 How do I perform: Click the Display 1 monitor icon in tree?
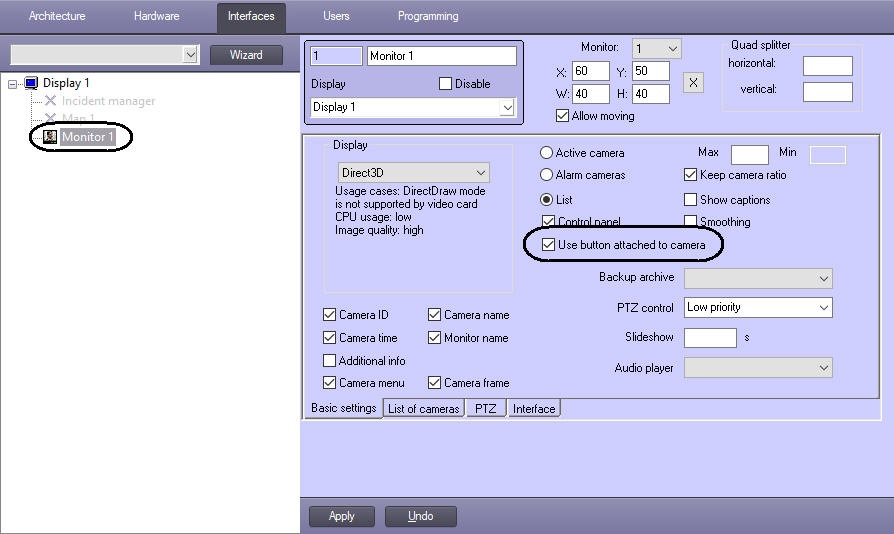30,83
